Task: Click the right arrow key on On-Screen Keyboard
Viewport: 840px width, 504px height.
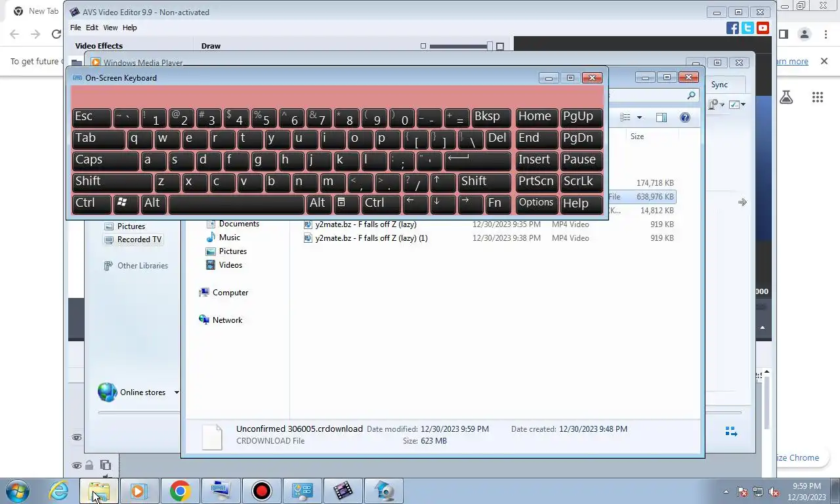Action: click(471, 203)
